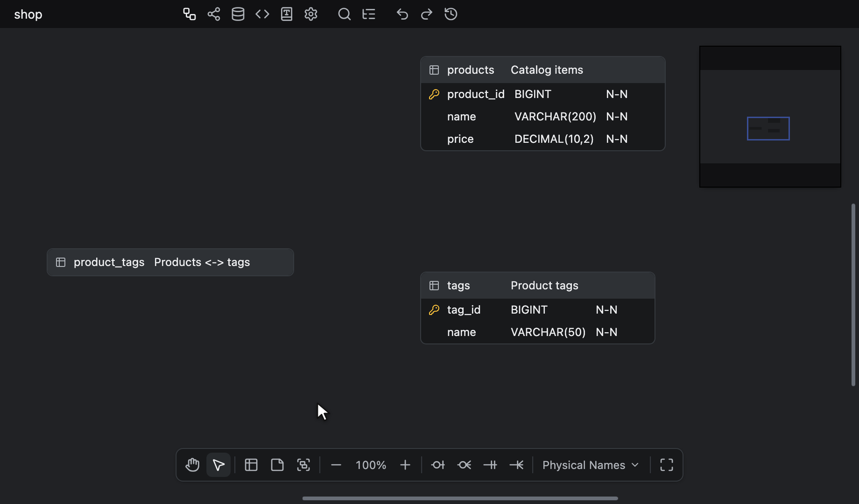Zoom out with the minus button

coord(336,465)
